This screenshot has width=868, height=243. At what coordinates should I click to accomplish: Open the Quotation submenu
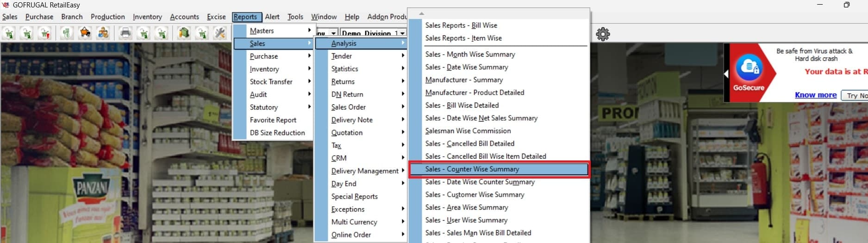pos(361,132)
